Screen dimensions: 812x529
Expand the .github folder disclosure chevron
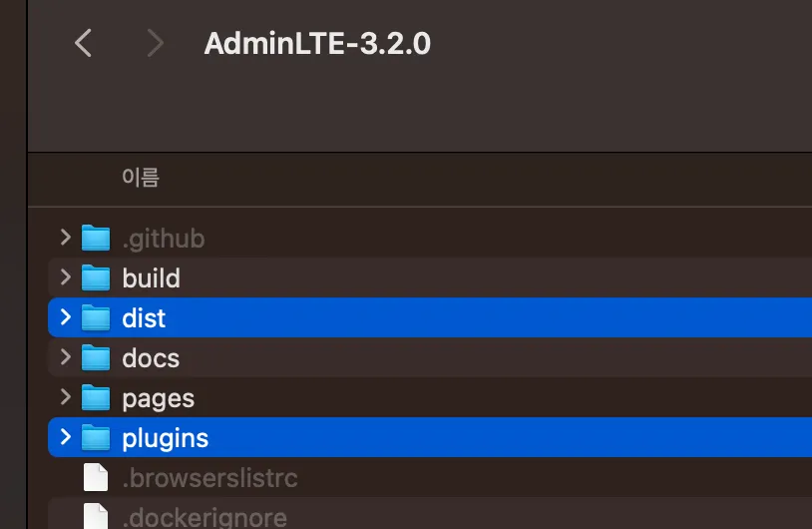[65, 238]
